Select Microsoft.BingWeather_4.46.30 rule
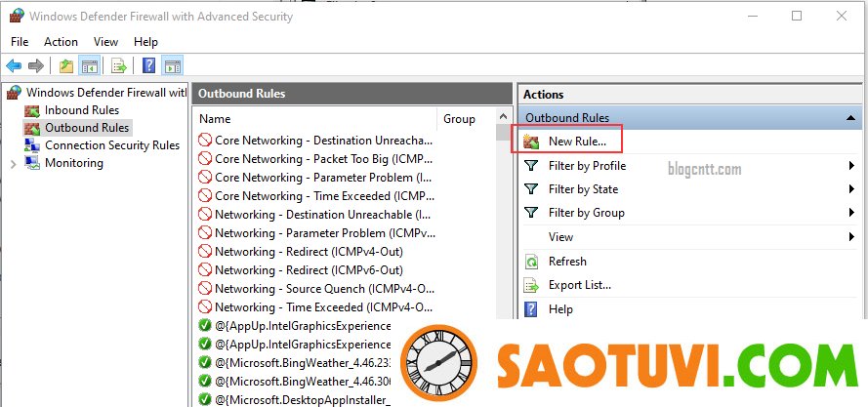The image size is (868, 407). pos(303,382)
